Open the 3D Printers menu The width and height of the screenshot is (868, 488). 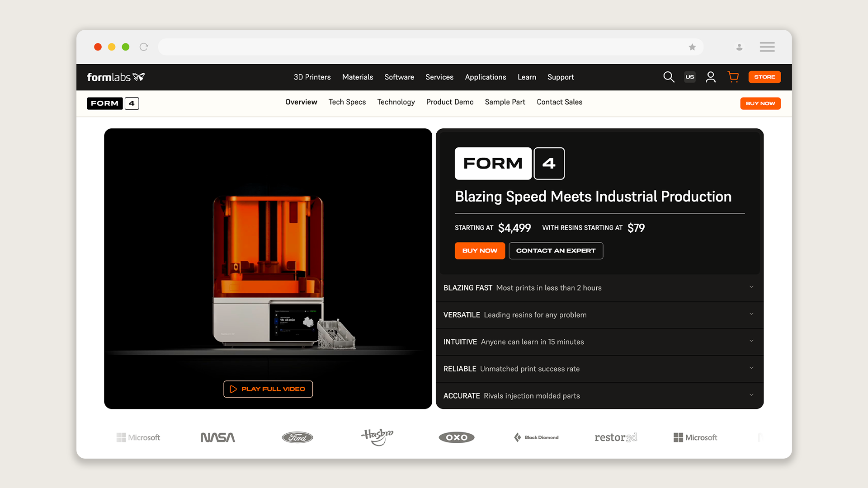tap(312, 77)
